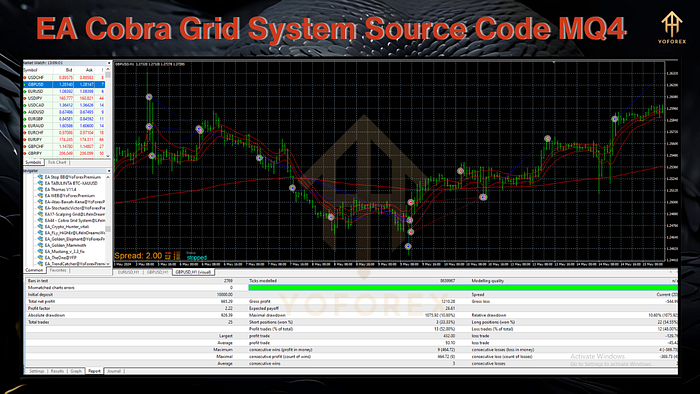The image size is (700, 394).
Task: Open the Symbols tab in Market Watch
Action: click(33, 162)
